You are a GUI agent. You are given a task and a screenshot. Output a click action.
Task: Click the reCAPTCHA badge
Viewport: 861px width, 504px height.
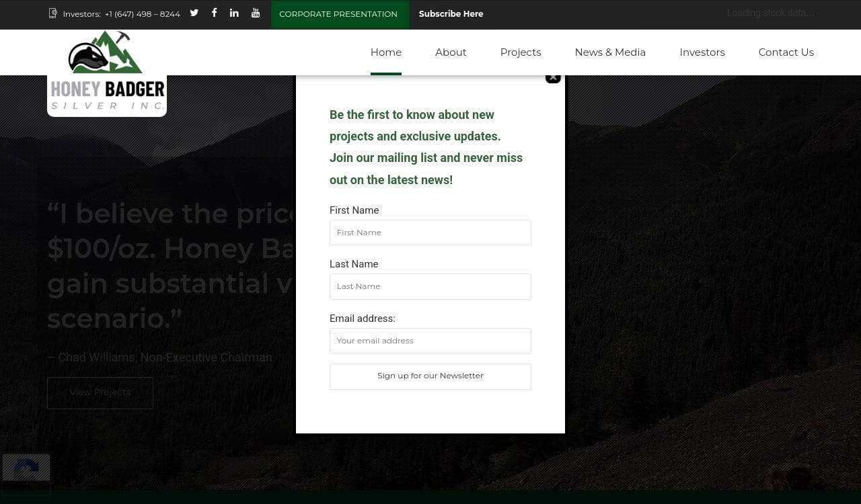(26, 472)
